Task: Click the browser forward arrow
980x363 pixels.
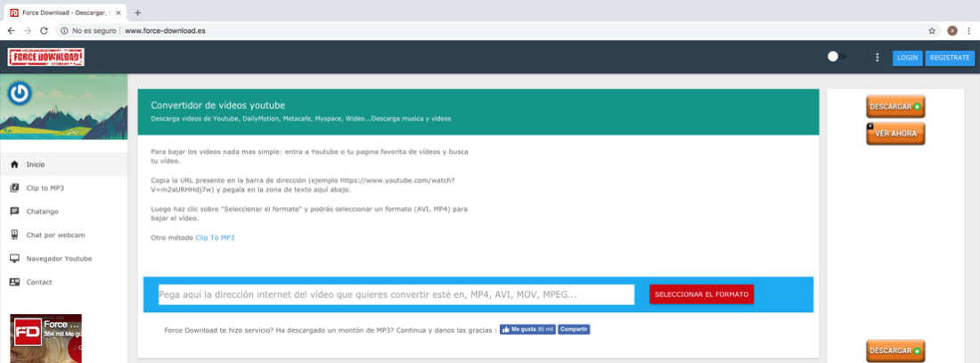Action: click(x=28, y=30)
